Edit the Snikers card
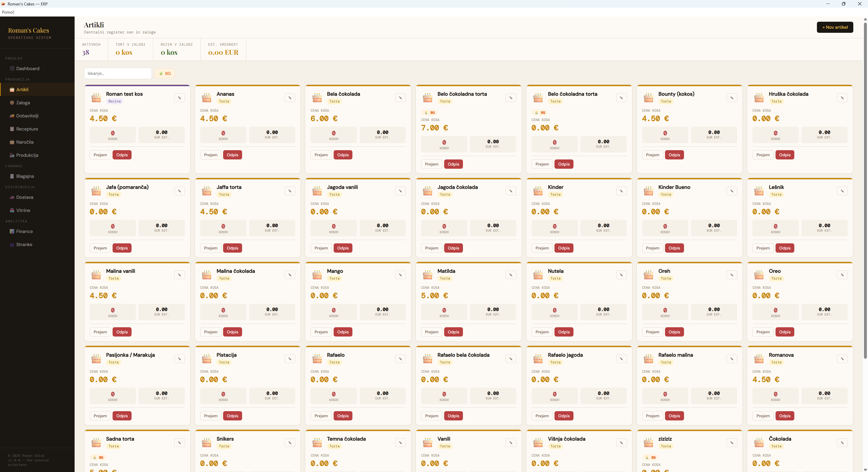The height and width of the screenshot is (472, 868). click(290, 443)
